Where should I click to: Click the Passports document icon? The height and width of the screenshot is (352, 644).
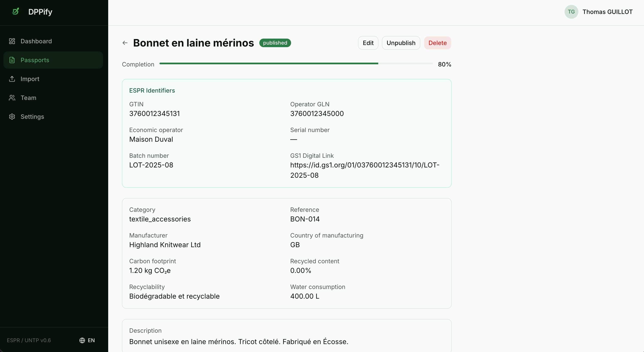point(12,60)
